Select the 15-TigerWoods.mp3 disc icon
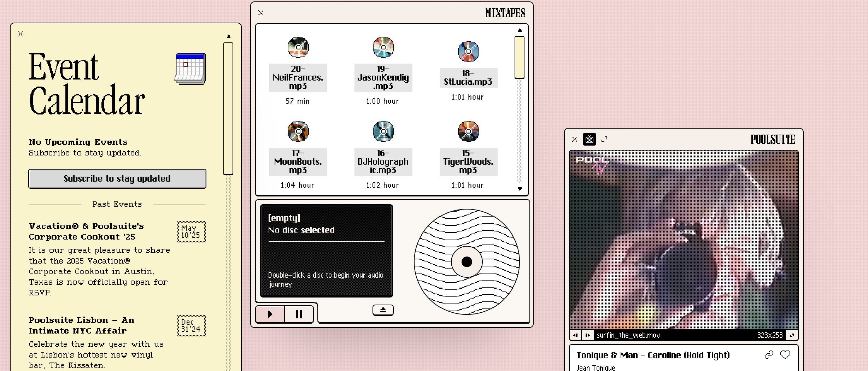The image size is (868, 371). pyautogui.click(x=468, y=131)
